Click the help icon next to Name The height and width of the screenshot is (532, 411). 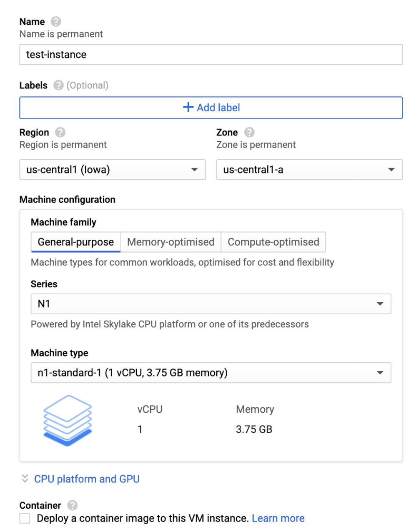click(56, 21)
